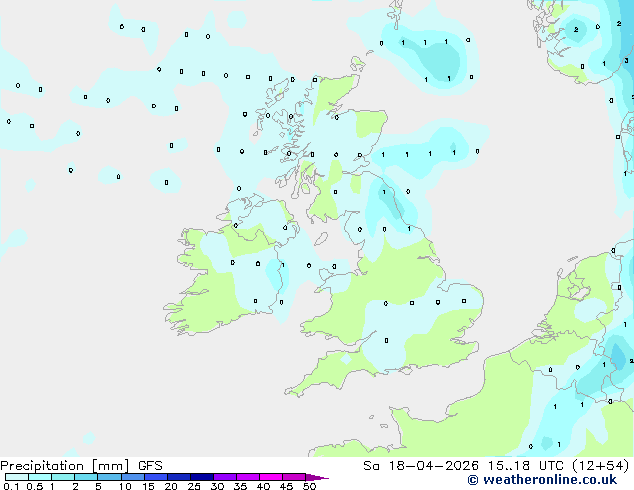Click the '[mm]' unit label

click(x=110, y=466)
